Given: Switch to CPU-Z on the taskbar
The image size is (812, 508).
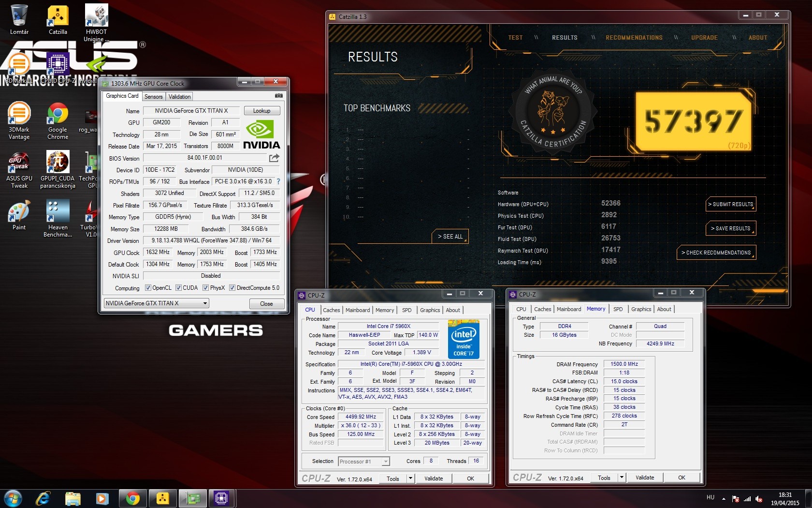Looking at the screenshot, I should (x=221, y=498).
